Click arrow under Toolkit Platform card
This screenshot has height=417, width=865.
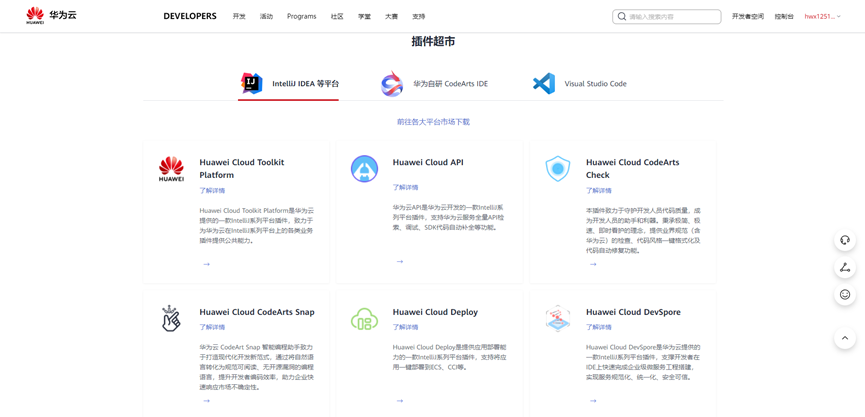[x=206, y=264]
